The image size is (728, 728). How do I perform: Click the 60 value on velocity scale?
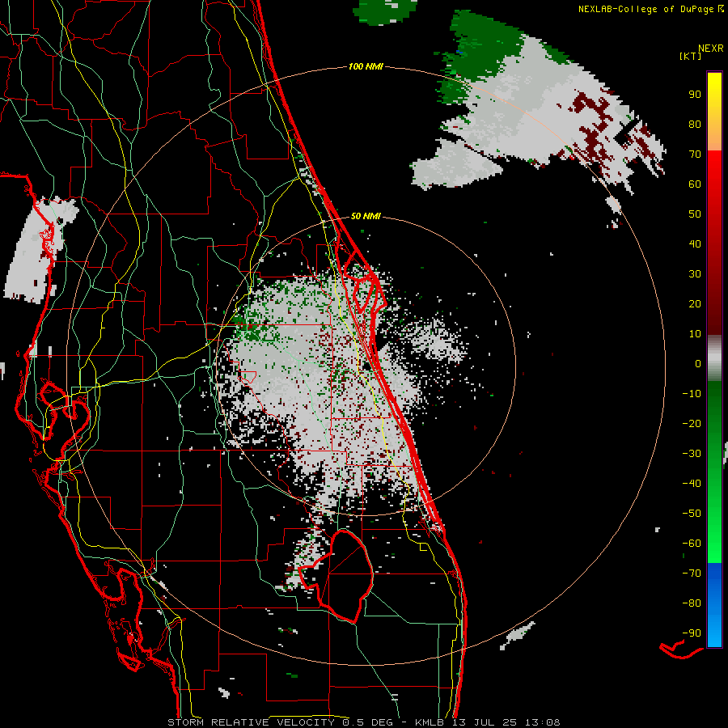[x=695, y=184]
